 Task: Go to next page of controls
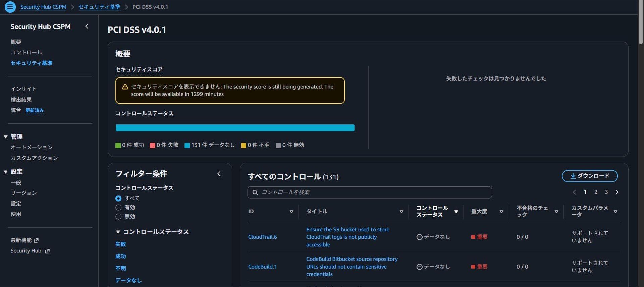(617, 192)
